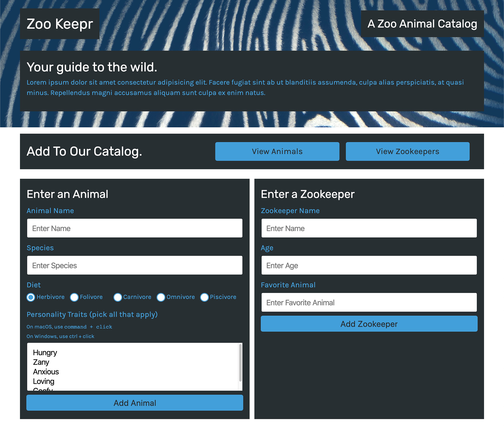Screen dimensions: 504x437
Task: Open the View Zookeepers list
Action: [407, 151]
